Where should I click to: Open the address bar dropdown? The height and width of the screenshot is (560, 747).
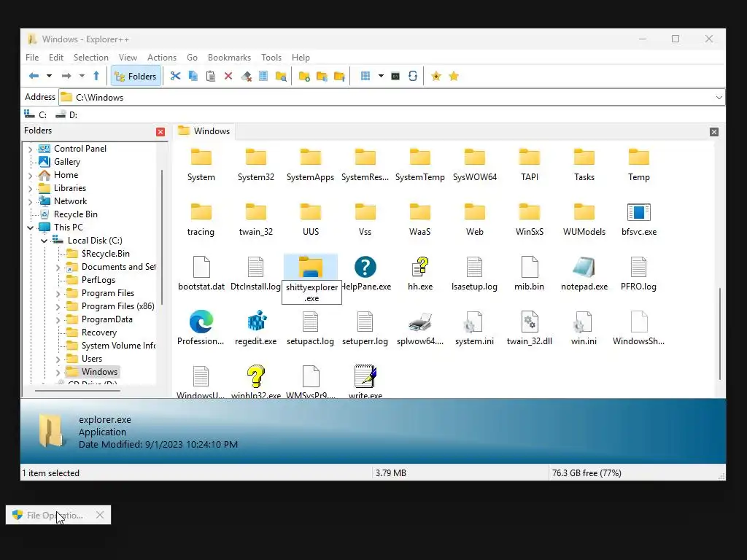(719, 98)
